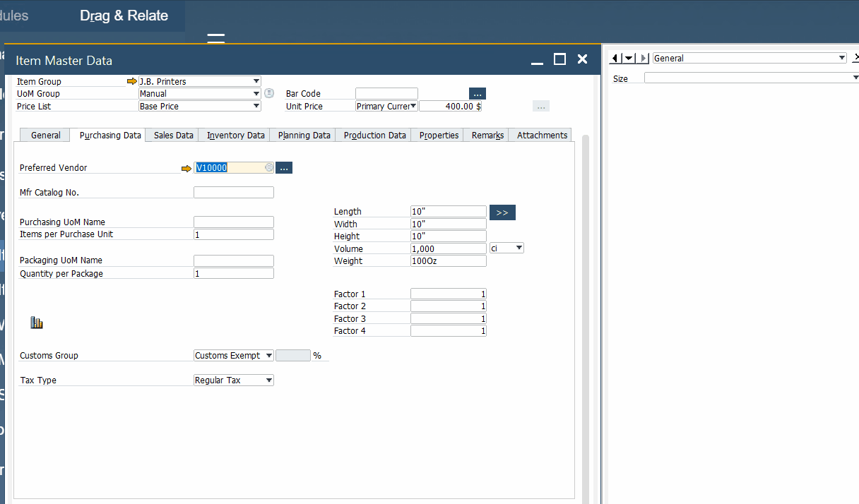Click the ellipsis icon beside the Unit Price
The image size is (859, 504).
[x=540, y=106]
